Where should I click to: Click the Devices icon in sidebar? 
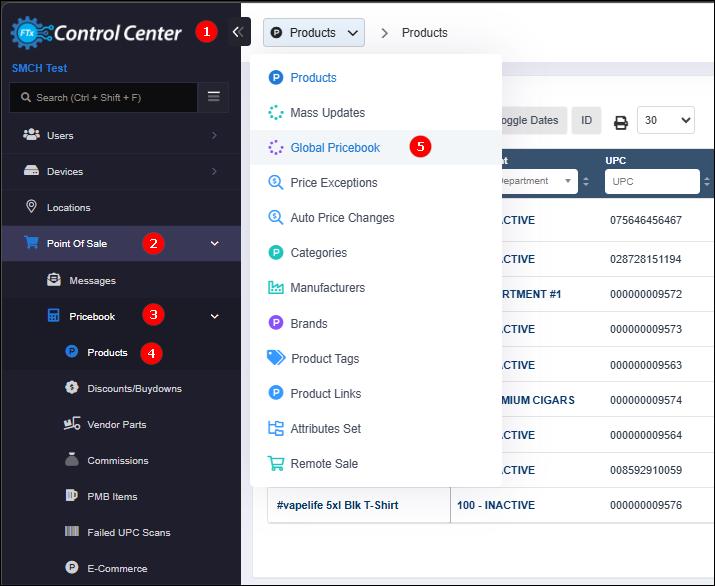pyautogui.click(x=31, y=171)
